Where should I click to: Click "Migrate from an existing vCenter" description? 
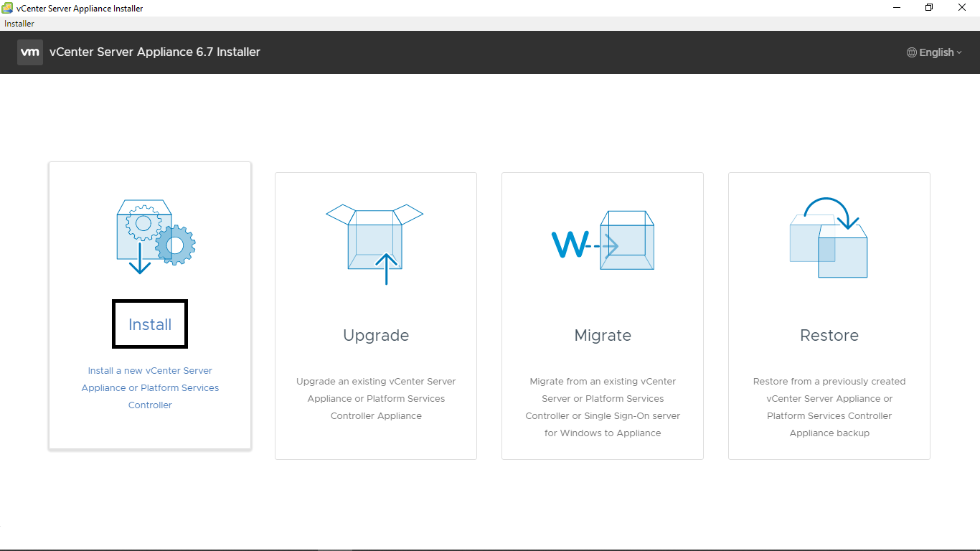(x=603, y=408)
